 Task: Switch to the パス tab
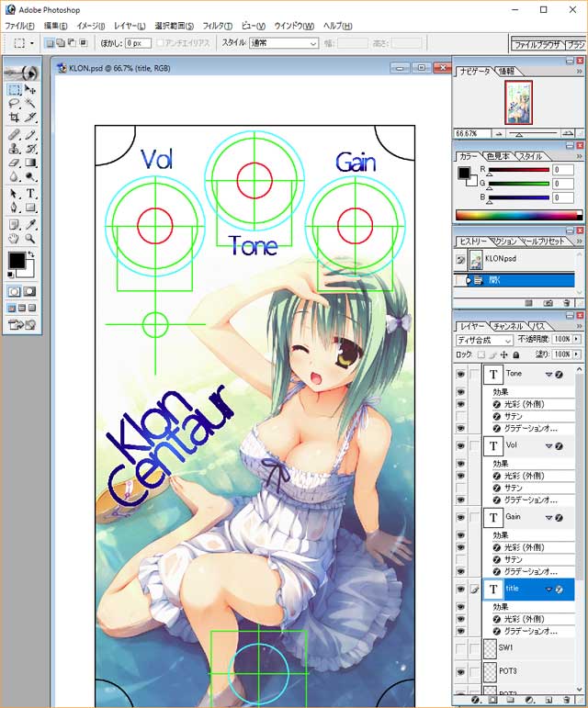pyautogui.click(x=538, y=326)
